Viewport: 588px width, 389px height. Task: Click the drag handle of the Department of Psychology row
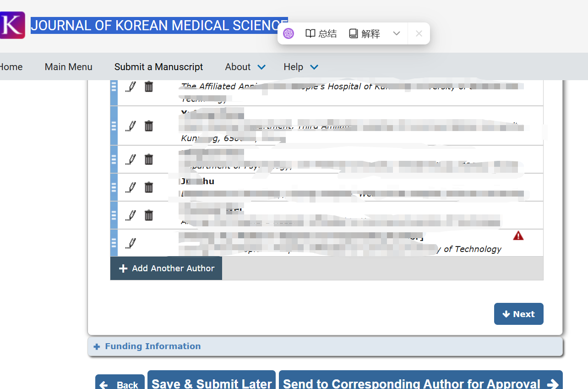click(x=114, y=159)
